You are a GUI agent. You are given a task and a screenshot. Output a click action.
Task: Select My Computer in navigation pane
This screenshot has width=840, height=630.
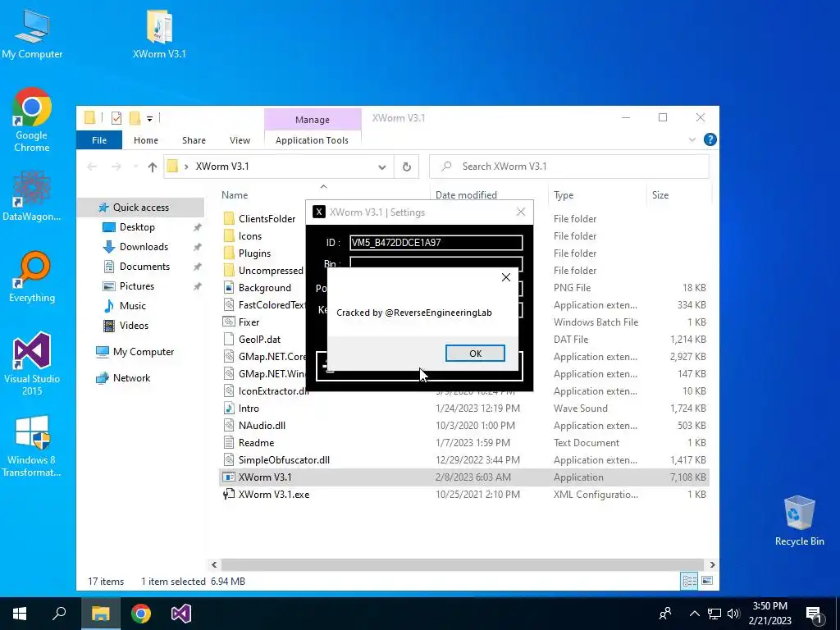coord(143,352)
